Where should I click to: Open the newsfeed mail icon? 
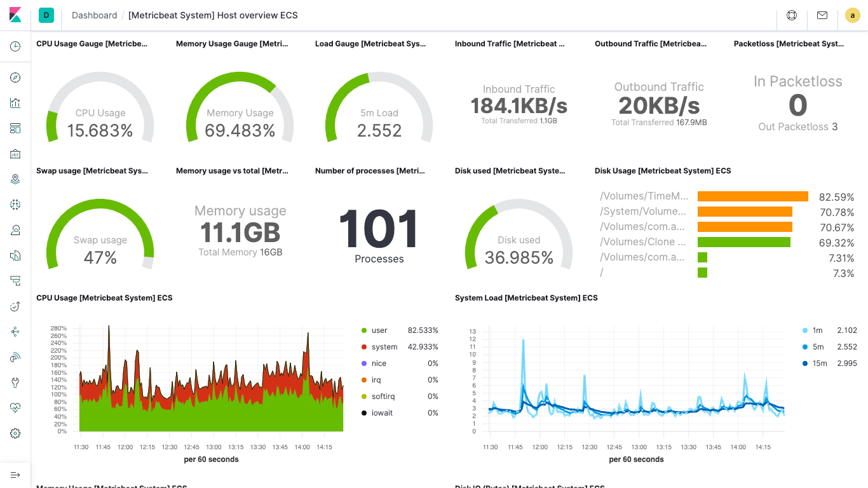click(822, 15)
